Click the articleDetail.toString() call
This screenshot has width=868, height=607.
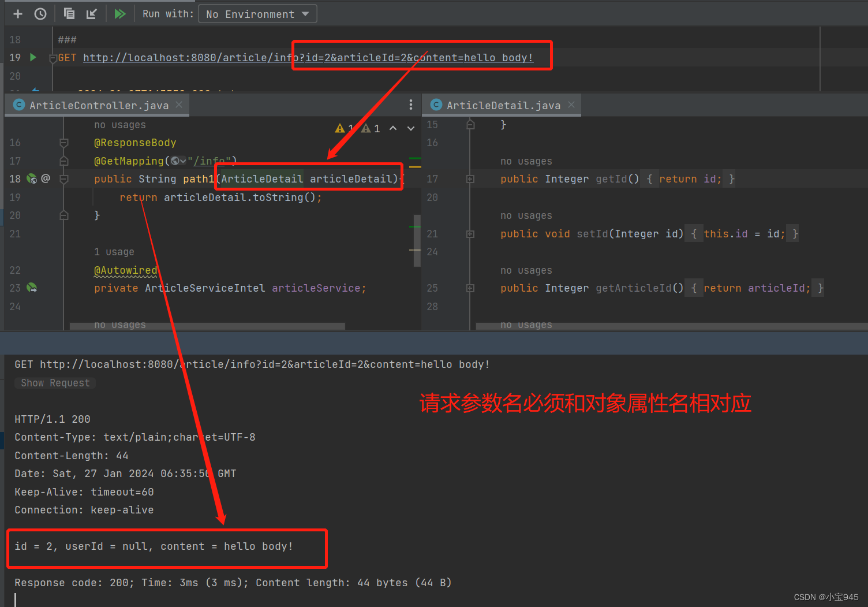coord(240,198)
